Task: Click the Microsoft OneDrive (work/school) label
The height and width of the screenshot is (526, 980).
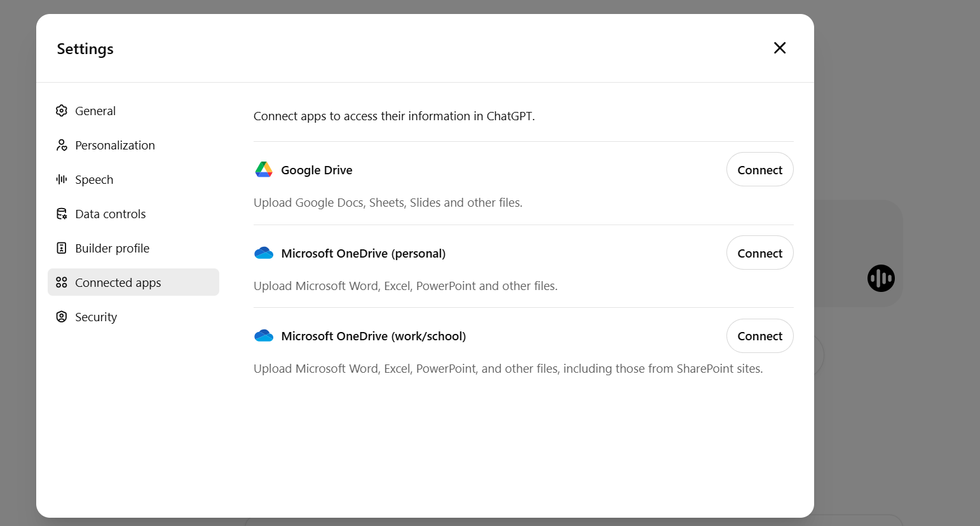Action: [x=374, y=336]
